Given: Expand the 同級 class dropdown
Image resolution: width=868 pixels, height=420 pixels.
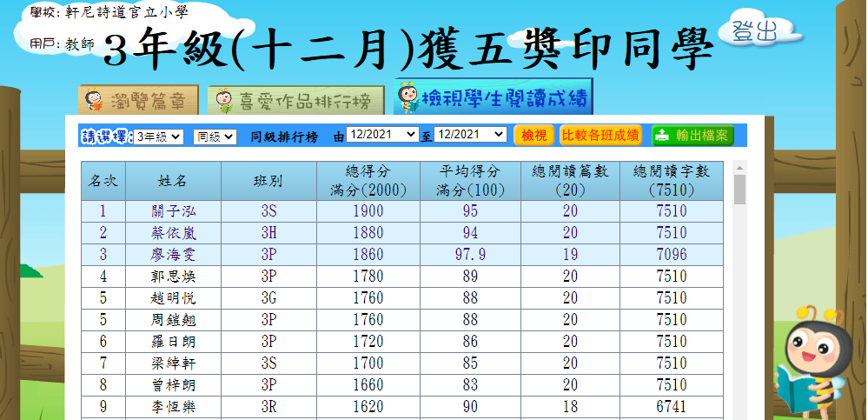Looking at the screenshot, I should click(215, 137).
